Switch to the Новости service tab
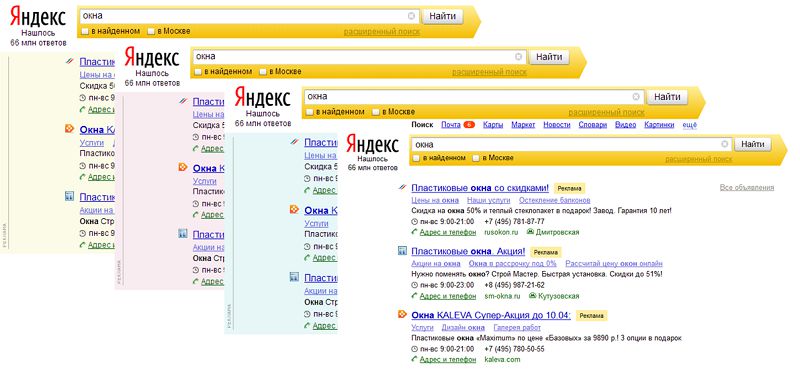Viewport: 800px width, 385px height. [x=557, y=125]
